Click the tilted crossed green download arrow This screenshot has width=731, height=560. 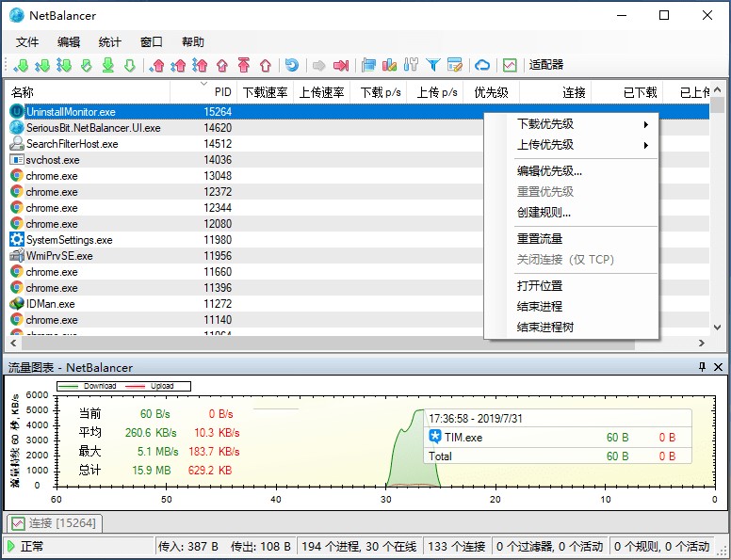coord(87,65)
